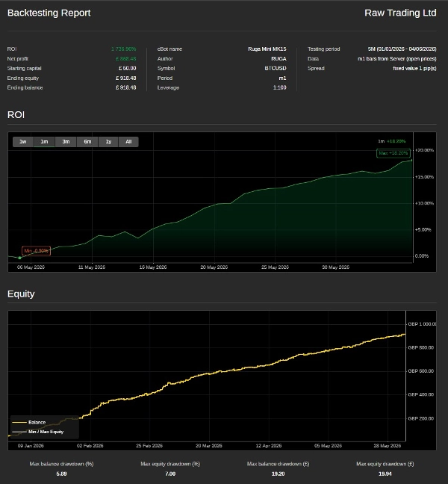The height and width of the screenshot is (484, 448).
Task: Click the ROI percentage value
Action: [x=123, y=49]
